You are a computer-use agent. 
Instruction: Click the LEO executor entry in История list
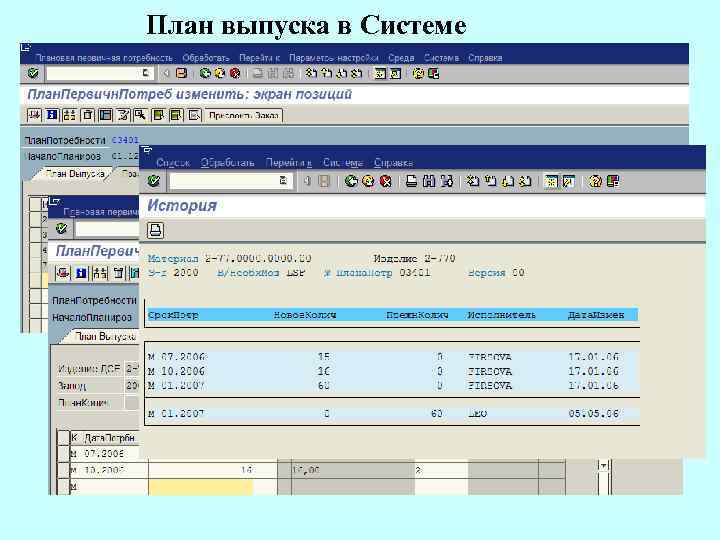click(x=478, y=414)
